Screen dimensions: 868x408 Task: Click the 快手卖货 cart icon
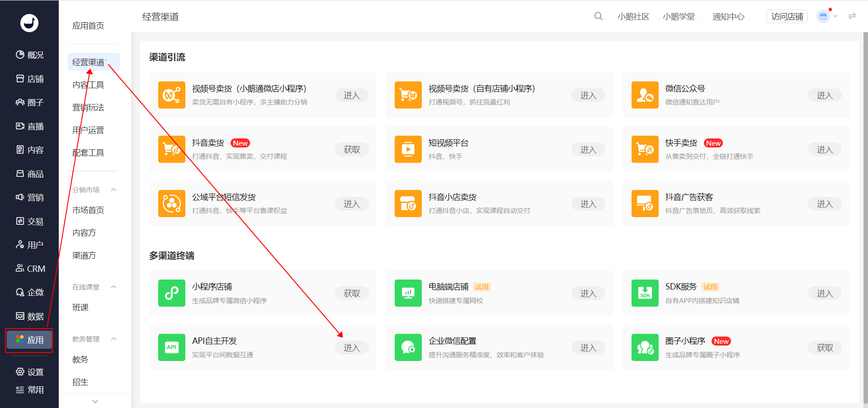click(x=645, y=149)
